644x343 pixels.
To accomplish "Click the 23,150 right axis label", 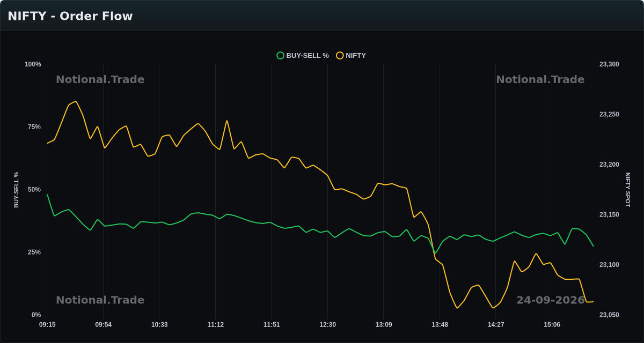I will pos(609,215).
